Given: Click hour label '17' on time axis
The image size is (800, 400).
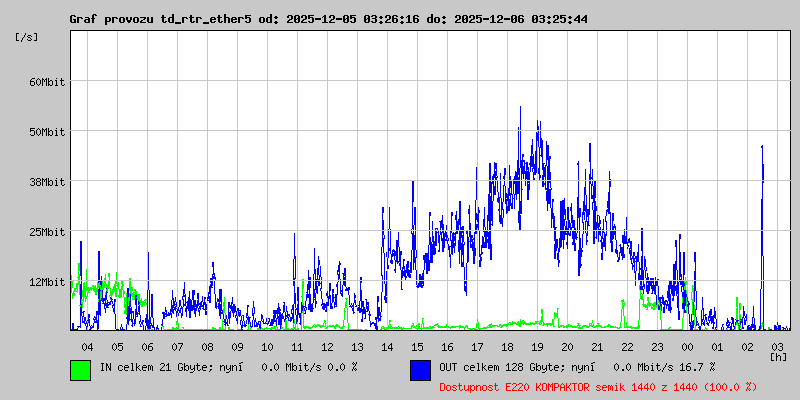Looking at the screenshot, I should pyautogui.click(x=477, y=347).
